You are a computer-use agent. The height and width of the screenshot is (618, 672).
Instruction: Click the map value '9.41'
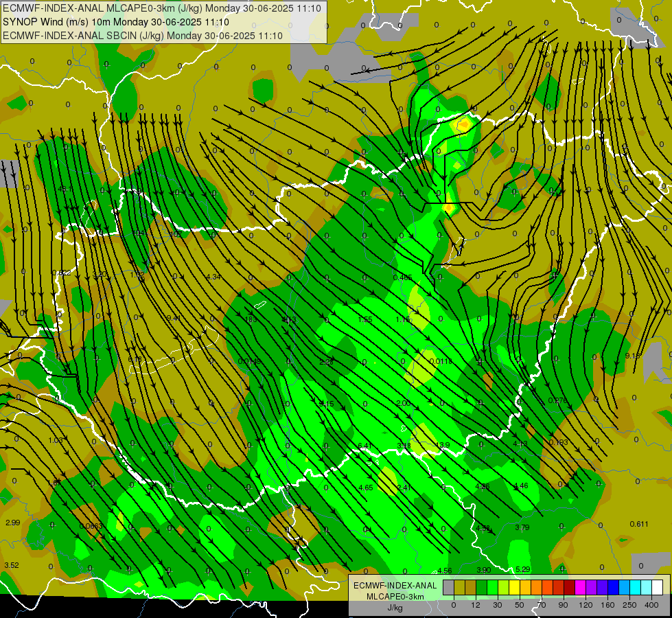[x=174, y=318]
